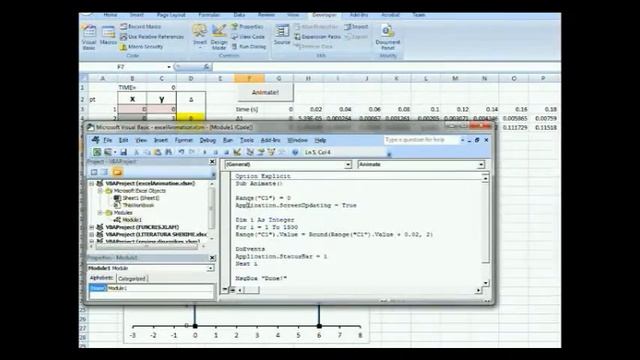640x360 pixels.
Task: Click View Object icon in Project pane
Action: [104, 172]
